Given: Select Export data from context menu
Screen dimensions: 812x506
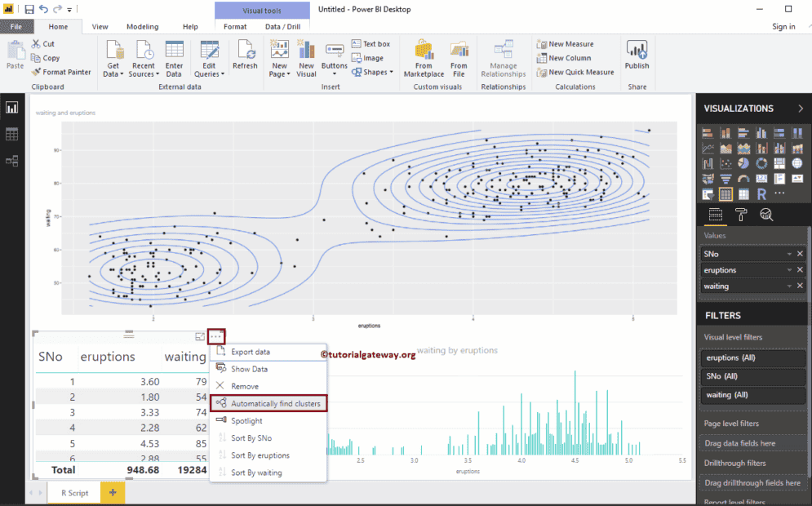Looking at the screenshot, I should click(250, 352).
